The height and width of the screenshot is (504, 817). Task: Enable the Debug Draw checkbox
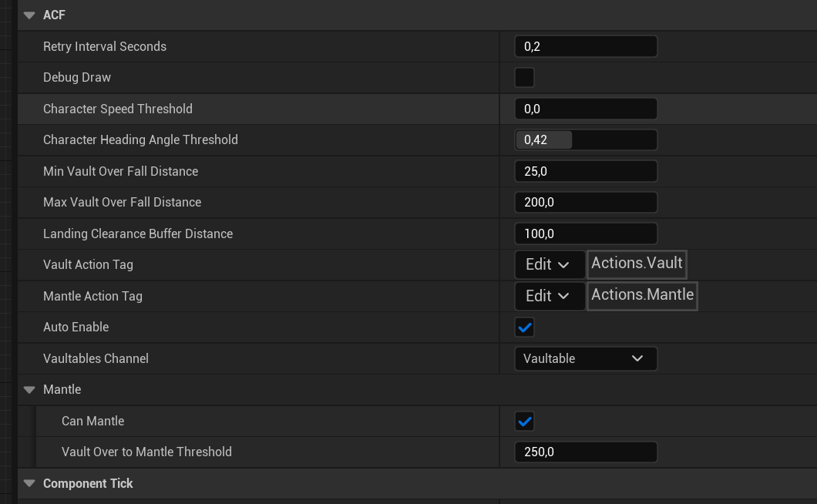coord(524,78)
